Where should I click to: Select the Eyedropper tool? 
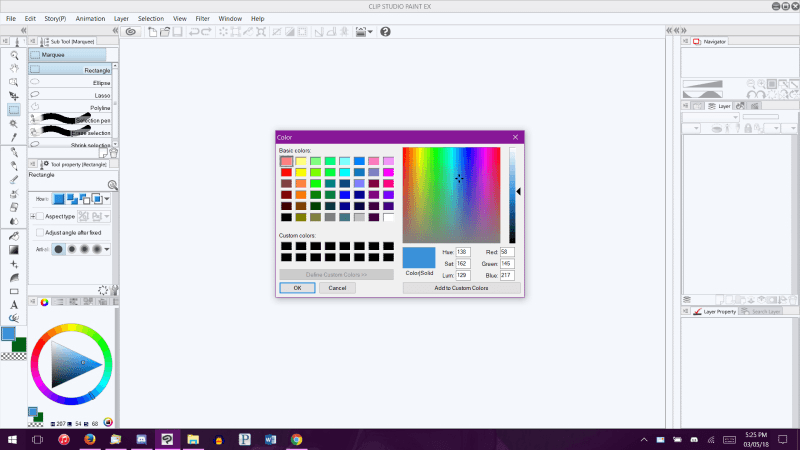tap(14, 138)
